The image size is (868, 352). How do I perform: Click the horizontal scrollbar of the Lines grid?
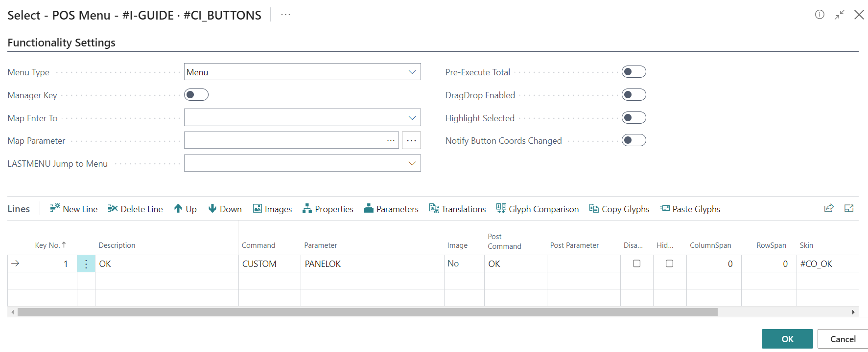click(367, 312)
